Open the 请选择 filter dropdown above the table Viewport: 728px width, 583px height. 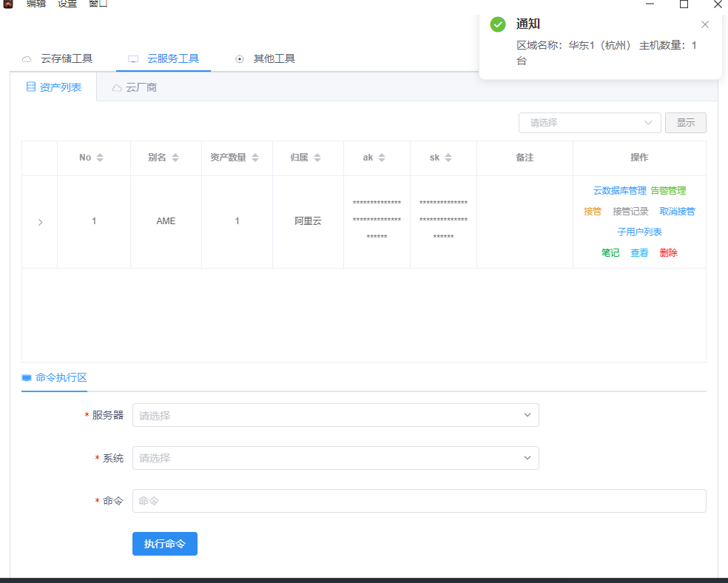pyautogui.click(x=590, y=123)
